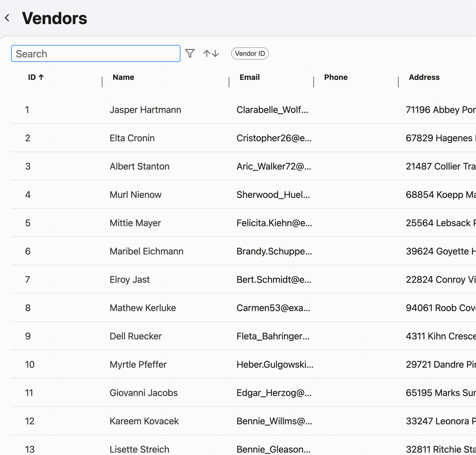Select vendor name Murl Nienow
This screenshot has height=455, width=476.
click(135, 195)
